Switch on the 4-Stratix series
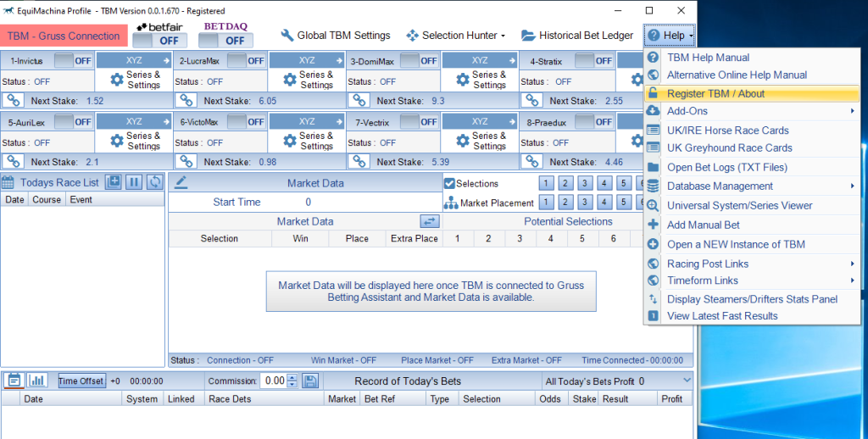868x439 pixels. click(x=593, y=61)
